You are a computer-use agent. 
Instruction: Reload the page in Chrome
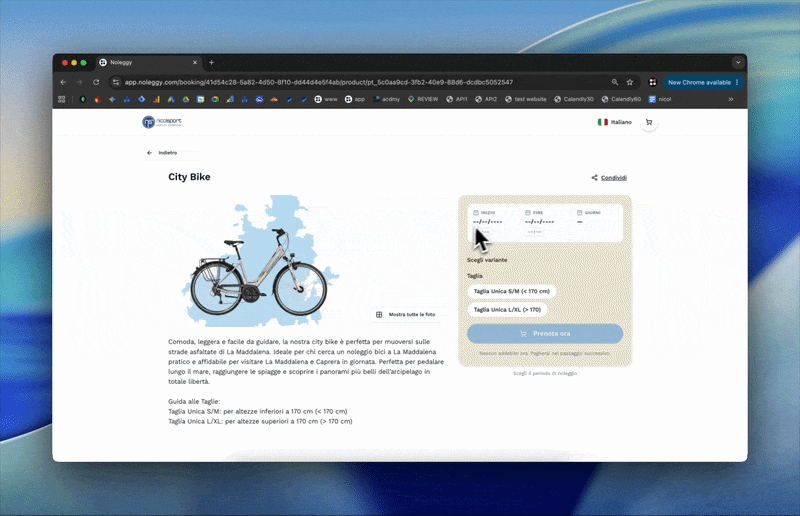click(96, 82)
